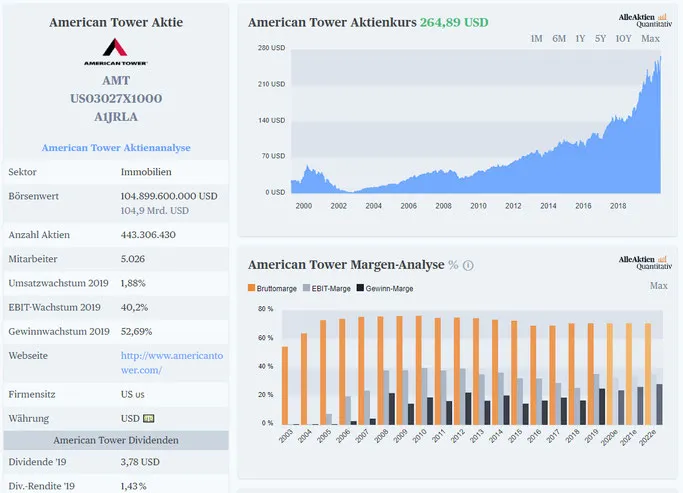683x493 pixels.
Task: Toggle the Bruttomarge legend entry
Action: [272, 288]
